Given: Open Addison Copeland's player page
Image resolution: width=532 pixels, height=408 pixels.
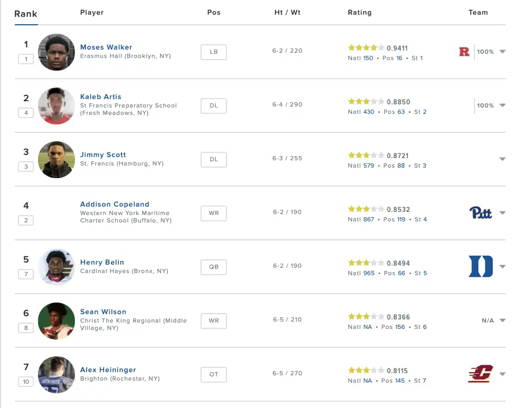Looking at the screenshot, I should [115, 205].
